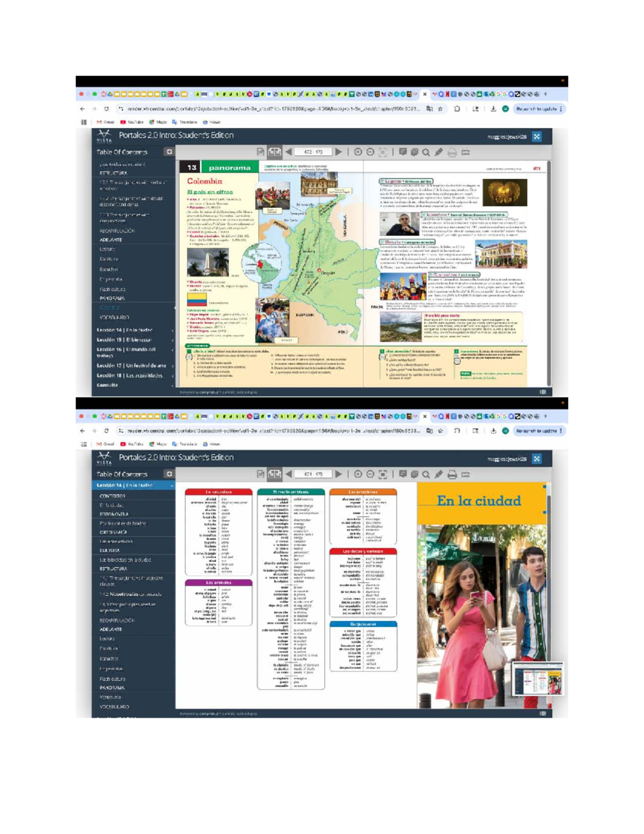
Task: Open Maps bookmark in bottom browser
Action: [x=158, y=444]
